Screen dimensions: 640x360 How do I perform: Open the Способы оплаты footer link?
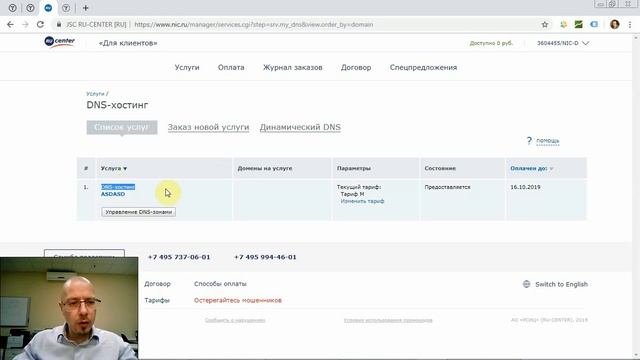click(220, 284)
